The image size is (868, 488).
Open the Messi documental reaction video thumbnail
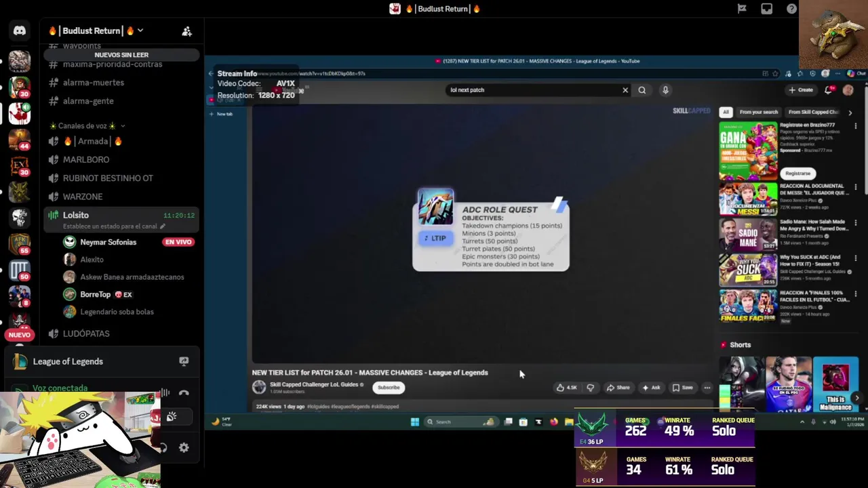(748, 199)
